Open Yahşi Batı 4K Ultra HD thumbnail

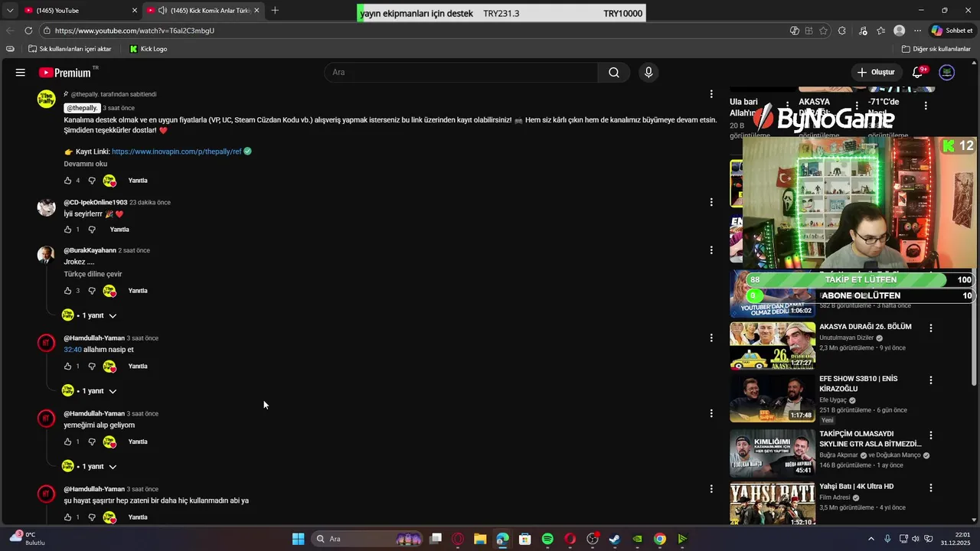point(773,504)
